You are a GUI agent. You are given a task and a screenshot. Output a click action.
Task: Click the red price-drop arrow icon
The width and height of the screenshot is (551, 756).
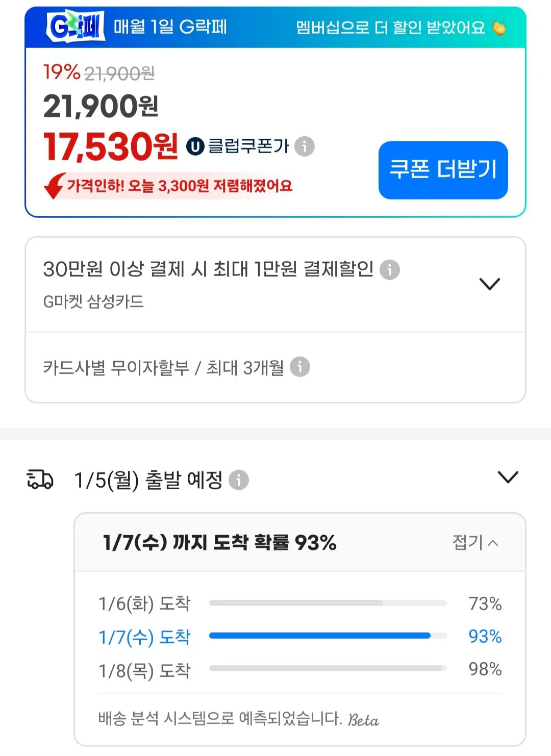(53, 187)
